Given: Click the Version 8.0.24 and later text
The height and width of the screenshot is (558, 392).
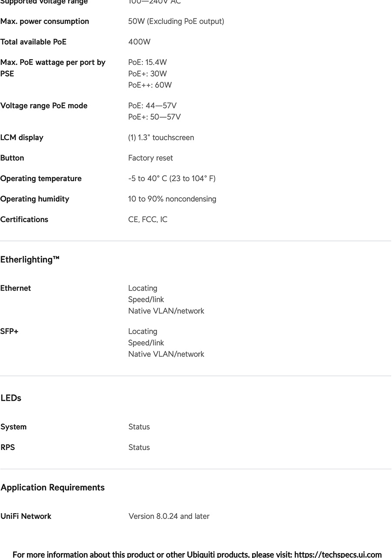Looking at the screenshot, I should [169, 516].
